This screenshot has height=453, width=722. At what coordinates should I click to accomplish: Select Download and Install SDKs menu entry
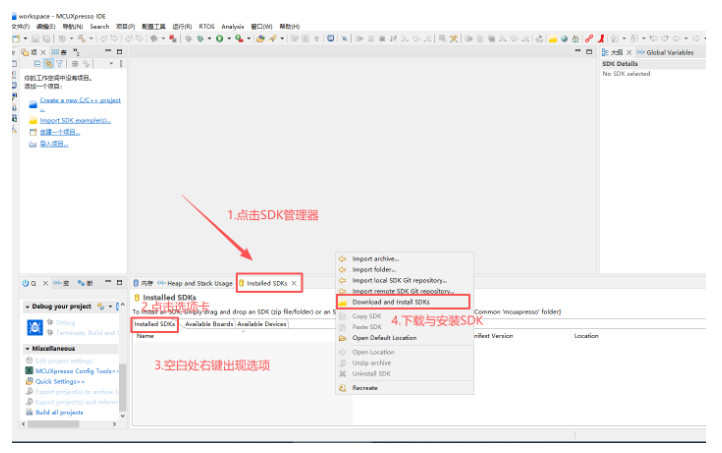point(403,302)
